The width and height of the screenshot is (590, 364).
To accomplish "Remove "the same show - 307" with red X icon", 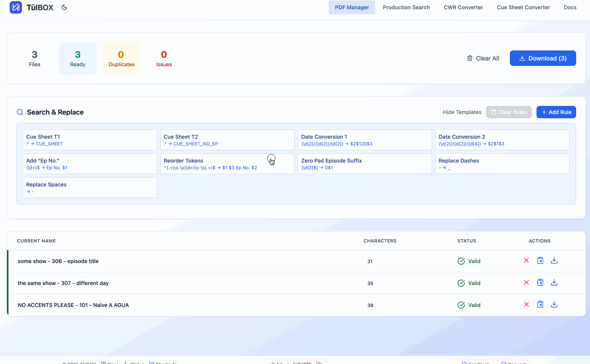I will [x=526, y=282].
